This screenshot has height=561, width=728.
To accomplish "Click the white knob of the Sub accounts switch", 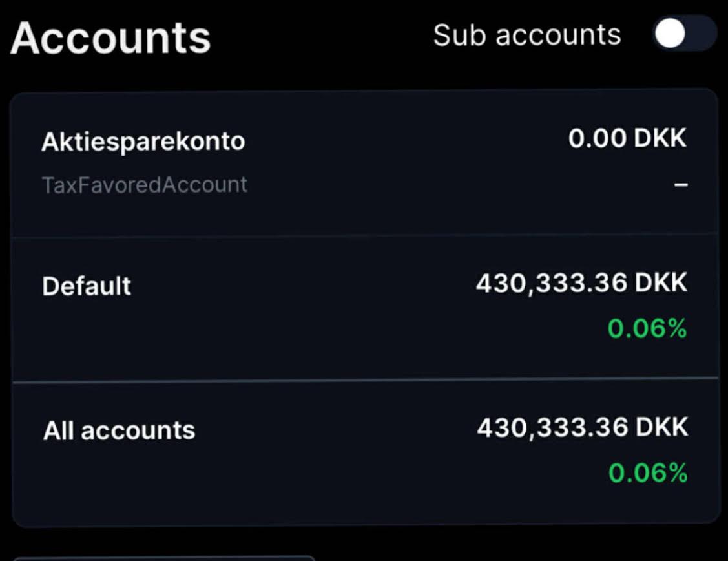I will (x=670, y=34).
